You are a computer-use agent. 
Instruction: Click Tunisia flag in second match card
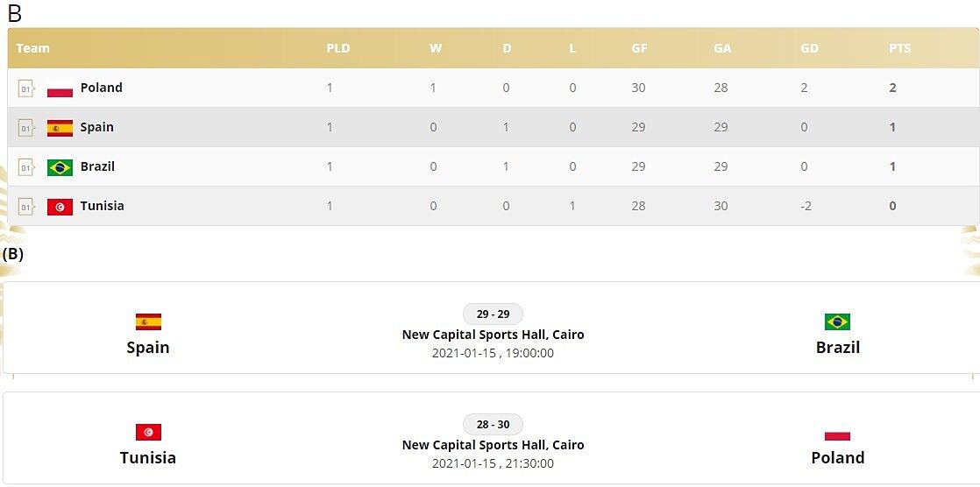tap(148, 432)
